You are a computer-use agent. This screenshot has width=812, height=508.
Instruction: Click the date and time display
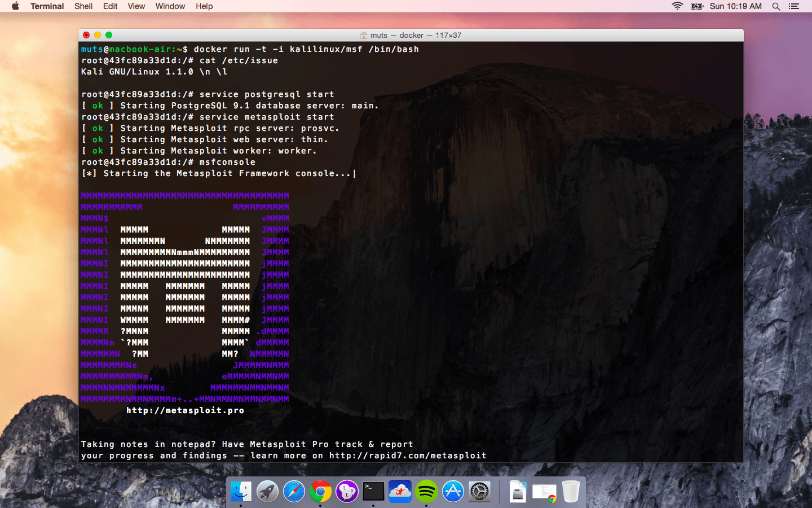pyautogui.click(x=735, y=6)
